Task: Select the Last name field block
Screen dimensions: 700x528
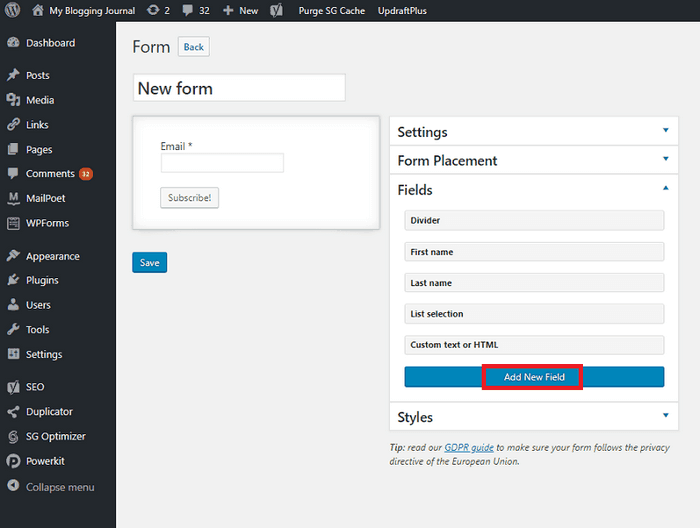Action: pyautogui.click(x=534, y=283)
